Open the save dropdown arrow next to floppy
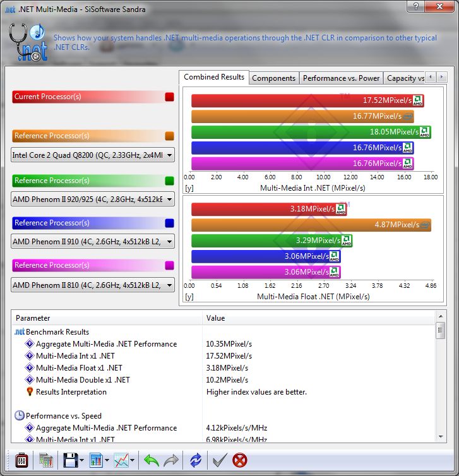Viewport: 459px width, 476px height. coord(81,460)
